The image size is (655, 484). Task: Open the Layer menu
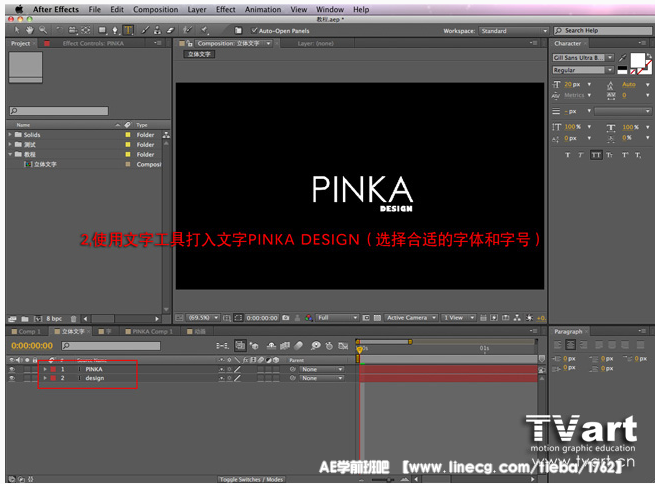pyautogui.click(x=197, y=9)
